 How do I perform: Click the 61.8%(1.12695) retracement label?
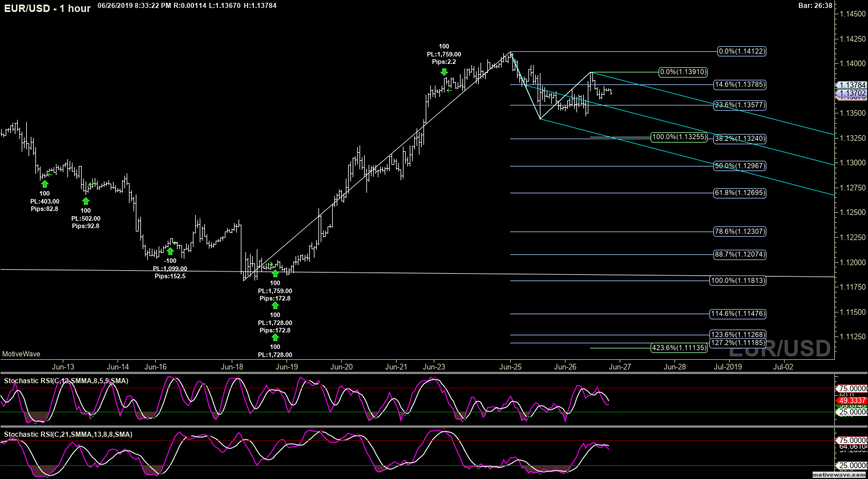[x=740, y=193]
